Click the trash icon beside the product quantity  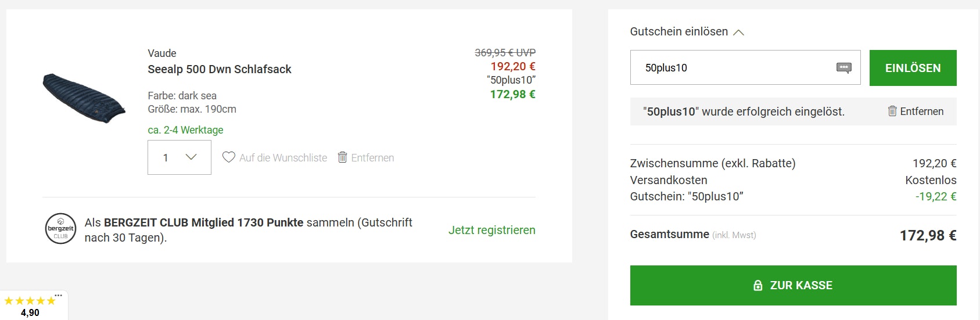click(x=343, y=157)
